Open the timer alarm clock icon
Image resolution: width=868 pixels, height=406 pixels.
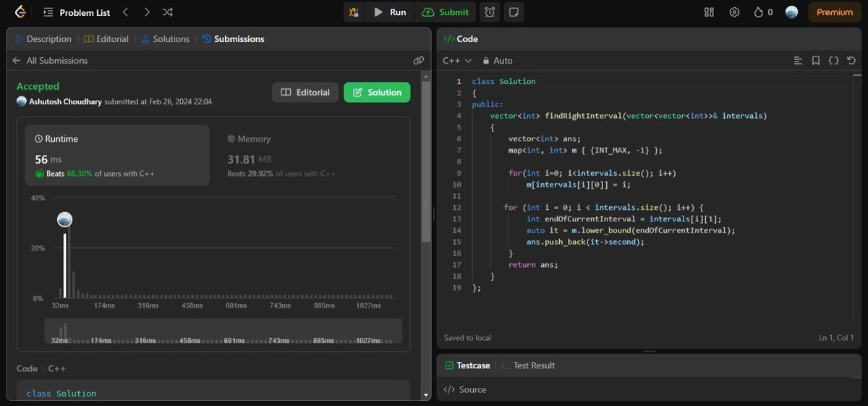(x=490, y=12)
